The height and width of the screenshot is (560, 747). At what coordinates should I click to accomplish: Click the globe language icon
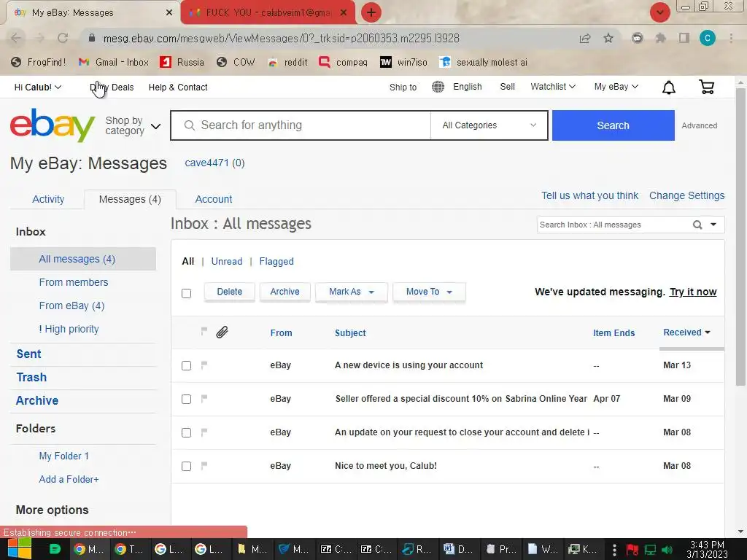pos(438,87)
